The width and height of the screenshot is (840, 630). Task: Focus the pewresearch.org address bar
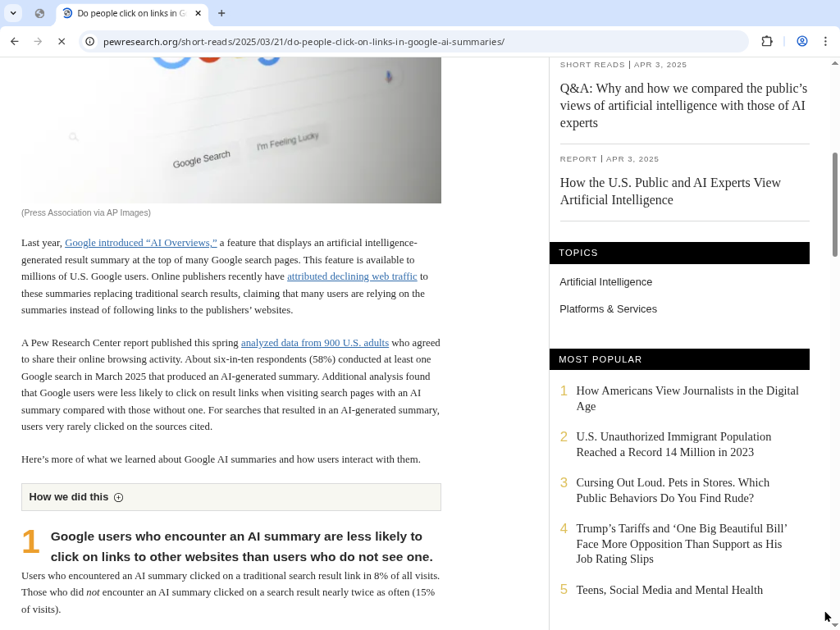pos(413,41)
